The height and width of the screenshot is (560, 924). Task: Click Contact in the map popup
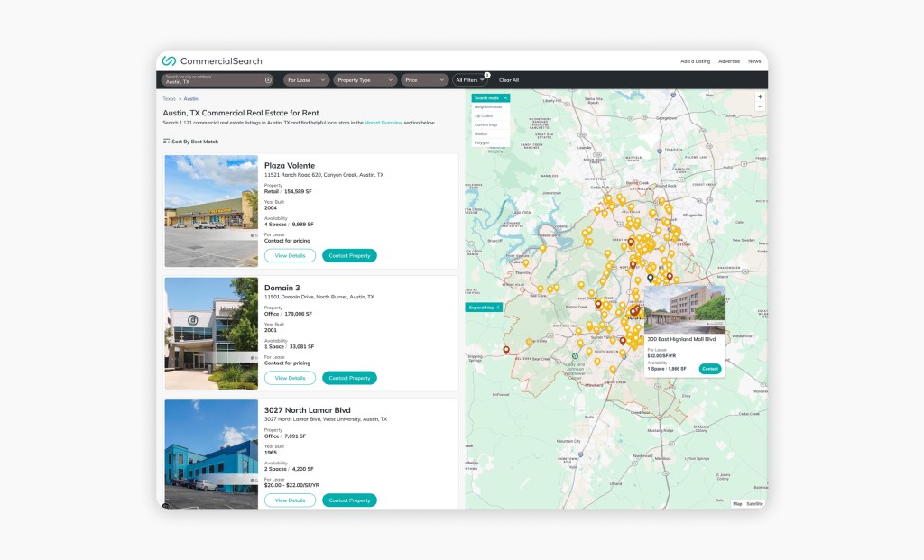(x=710, y=369)
